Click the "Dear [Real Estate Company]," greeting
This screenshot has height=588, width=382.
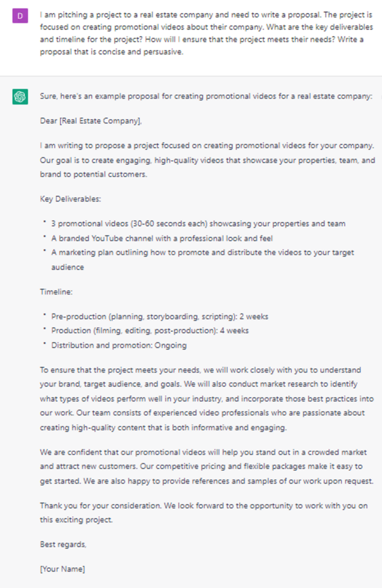pos(91,121)
